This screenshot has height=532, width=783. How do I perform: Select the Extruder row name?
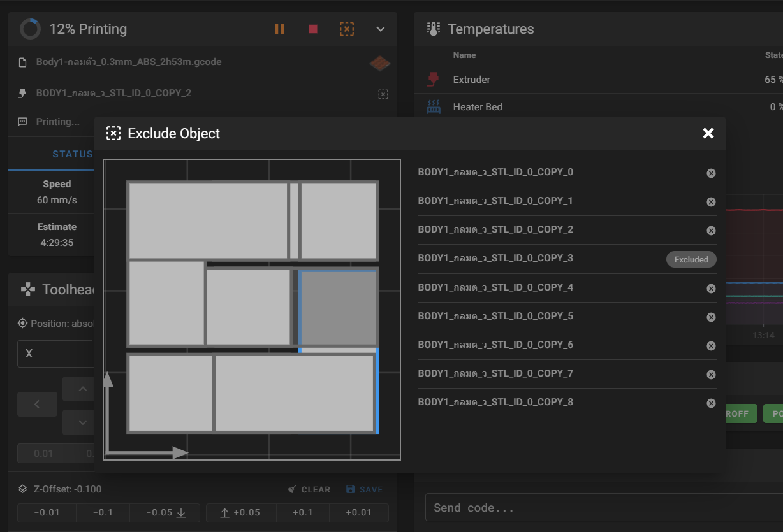pyautogui.click(x=472, y=80)
